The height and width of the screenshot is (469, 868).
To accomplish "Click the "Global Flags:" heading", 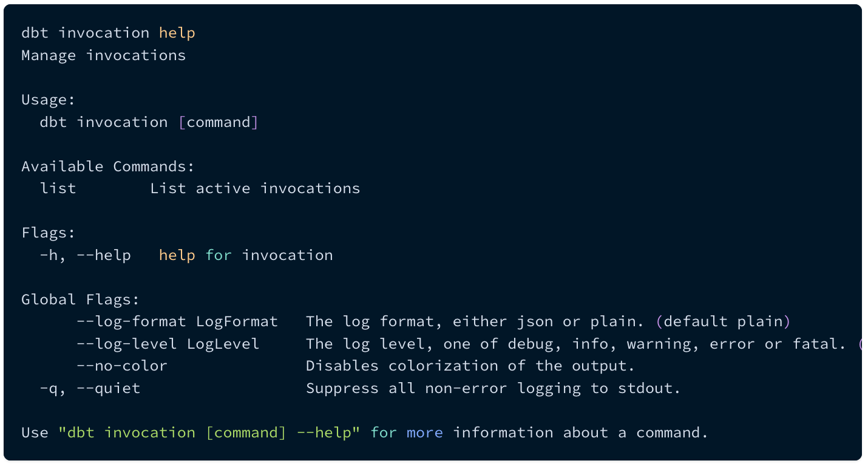I will coord(81,300).
